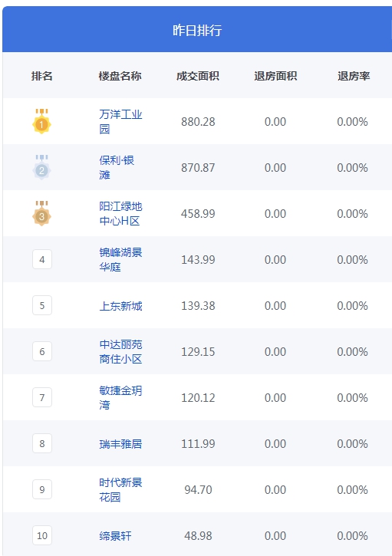This screenshot has height=556, width=392.
Task: Select the rank 9 number badge
Action: pyautogui.click(x=42, y=489)
